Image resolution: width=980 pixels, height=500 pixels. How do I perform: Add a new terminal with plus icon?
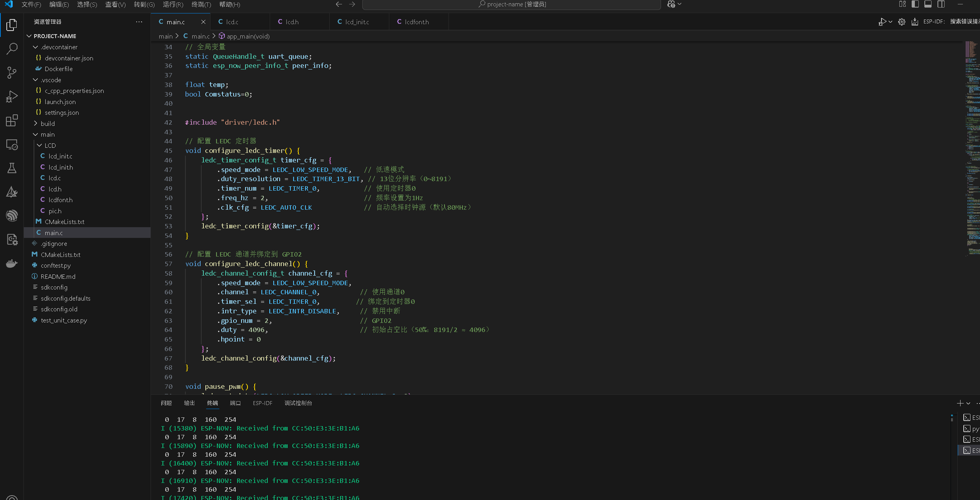(960, 403)
